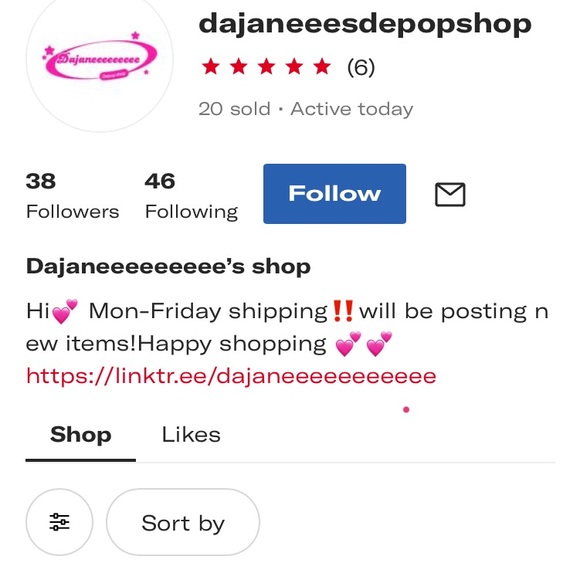The image size is (580, 580).
Task: Open the envelope message icon
Action: [450, 194]
